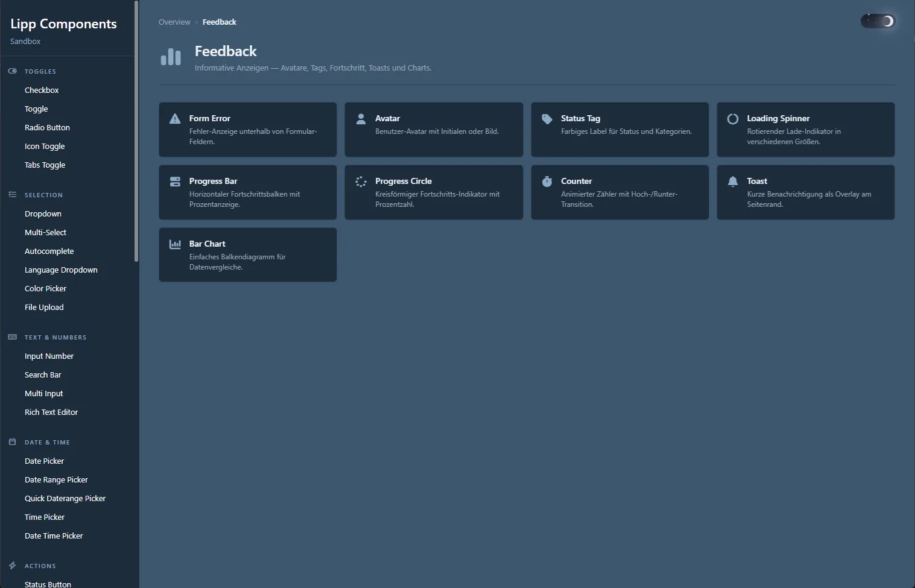Click the Date & Time calendar icon
The width and height of the screenshot is (915, 588).
(12, 442)
